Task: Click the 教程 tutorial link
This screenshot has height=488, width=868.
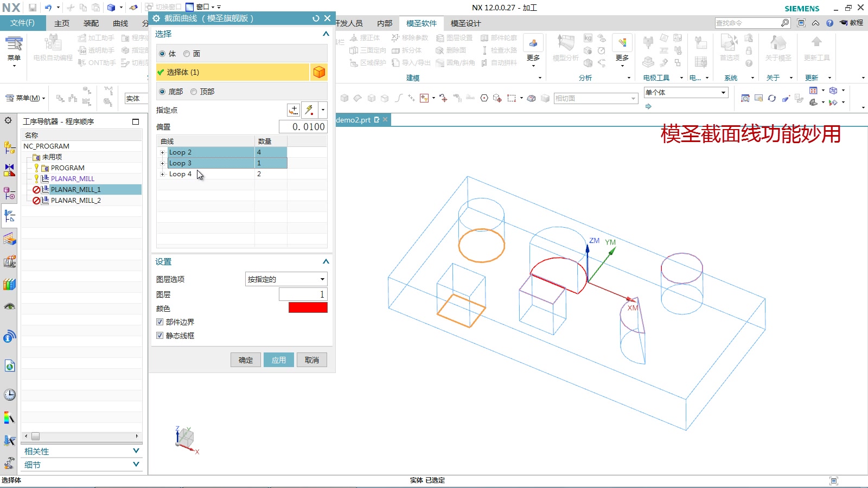Action: (852, 23)
